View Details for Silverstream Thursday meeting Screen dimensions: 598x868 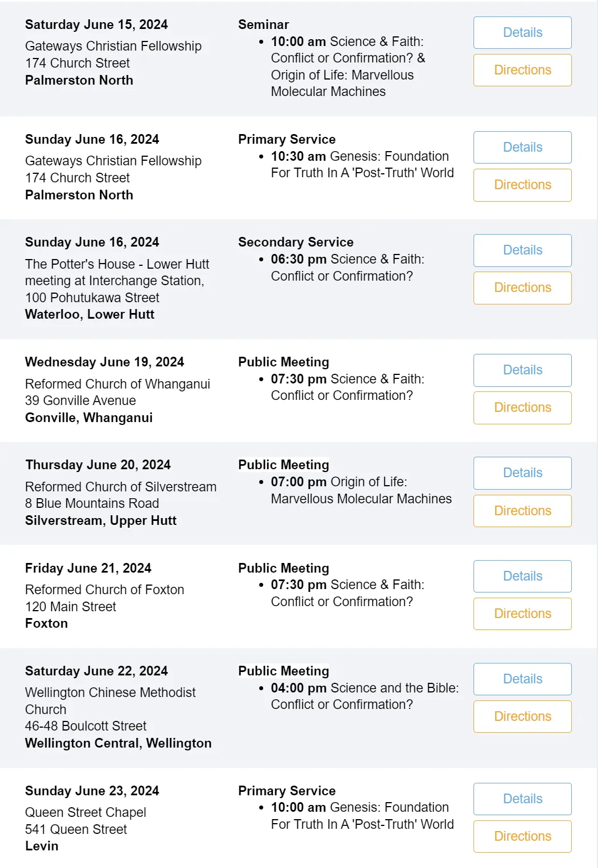522,473
